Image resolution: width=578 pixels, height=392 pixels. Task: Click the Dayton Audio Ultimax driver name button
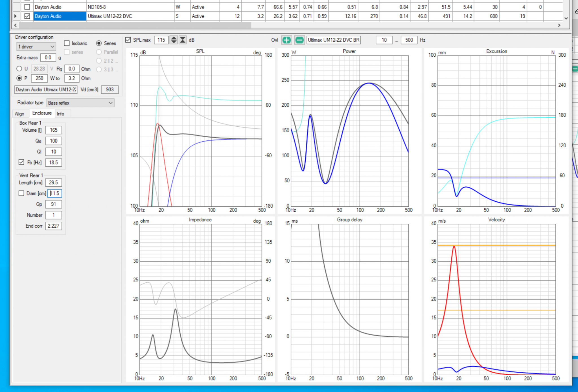pyautogui.click(x=46, y=90)
